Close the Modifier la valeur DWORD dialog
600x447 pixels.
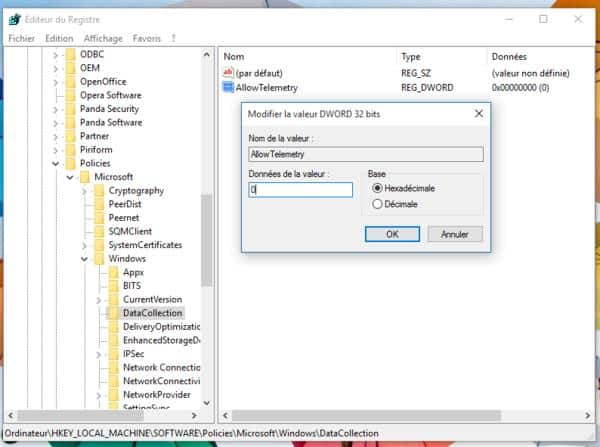click(479, 113)
